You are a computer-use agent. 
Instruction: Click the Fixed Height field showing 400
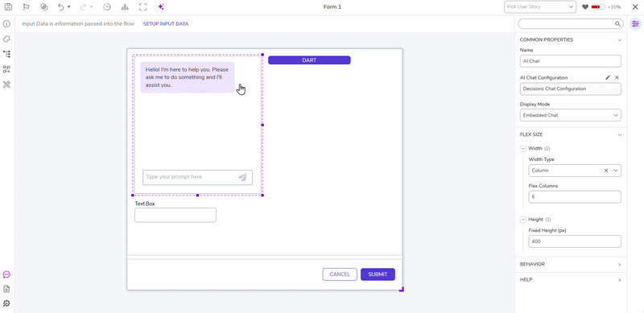575,241
